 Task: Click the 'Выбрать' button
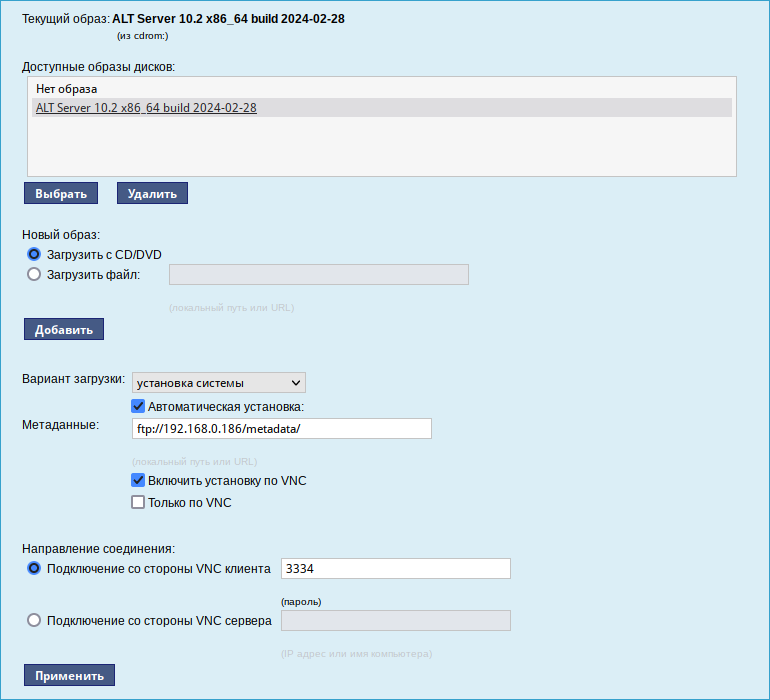click(x=61, y=193)
